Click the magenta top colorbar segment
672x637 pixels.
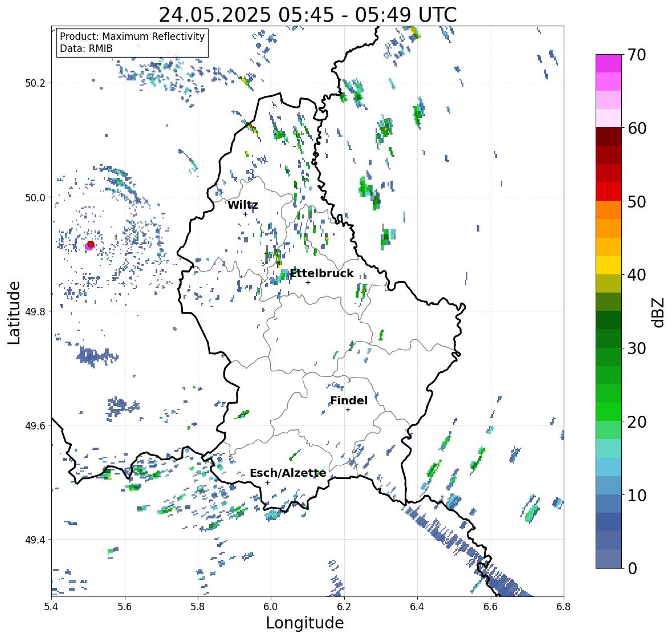tap(609, 63)
